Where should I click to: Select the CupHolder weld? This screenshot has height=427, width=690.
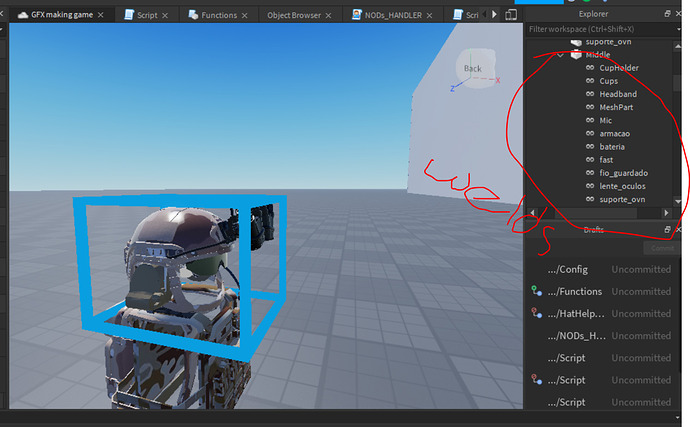[619, 68]
